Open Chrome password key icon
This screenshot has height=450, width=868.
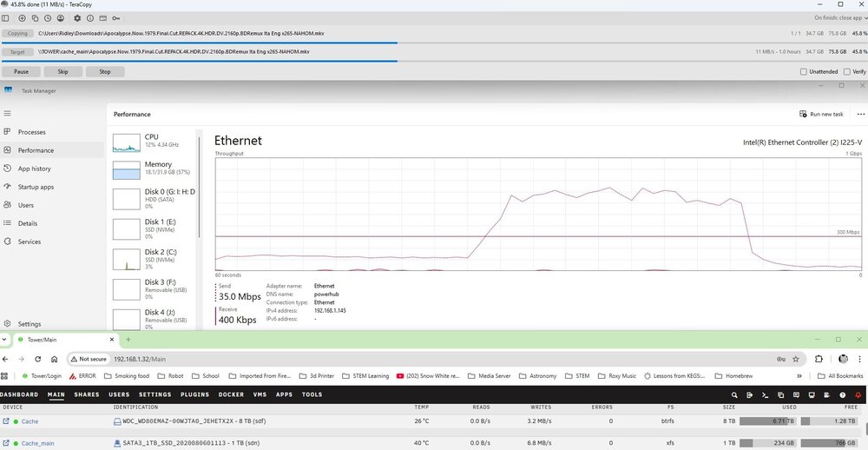781,359
